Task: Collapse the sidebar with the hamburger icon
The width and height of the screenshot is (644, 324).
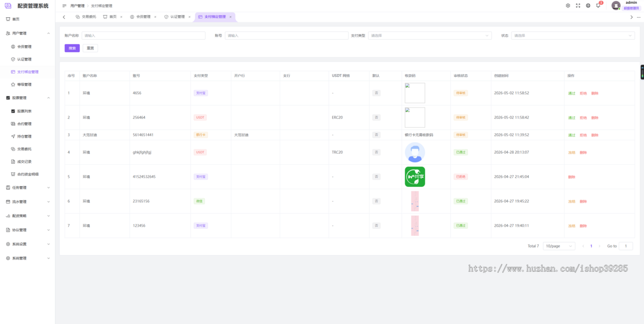Action: click(x=64, y=6)
